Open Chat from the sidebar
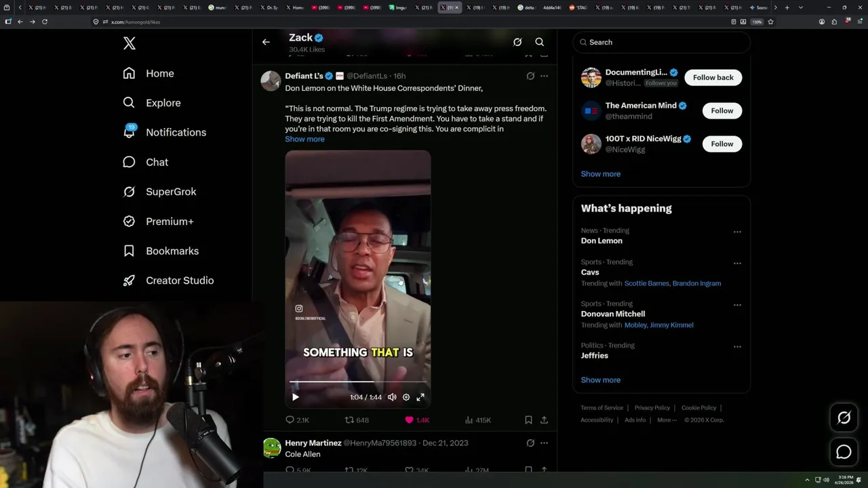Viewport: 868px width, 488px height. coord(146,162)
